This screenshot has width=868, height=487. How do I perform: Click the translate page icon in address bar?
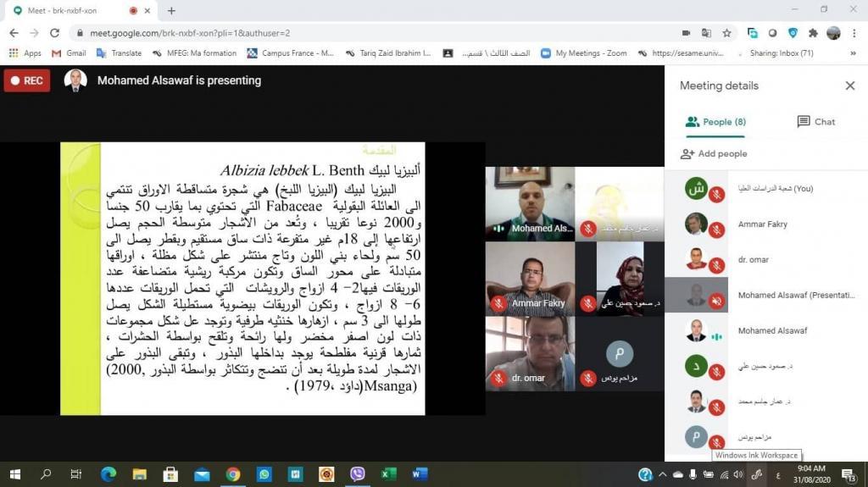point(706,33)
